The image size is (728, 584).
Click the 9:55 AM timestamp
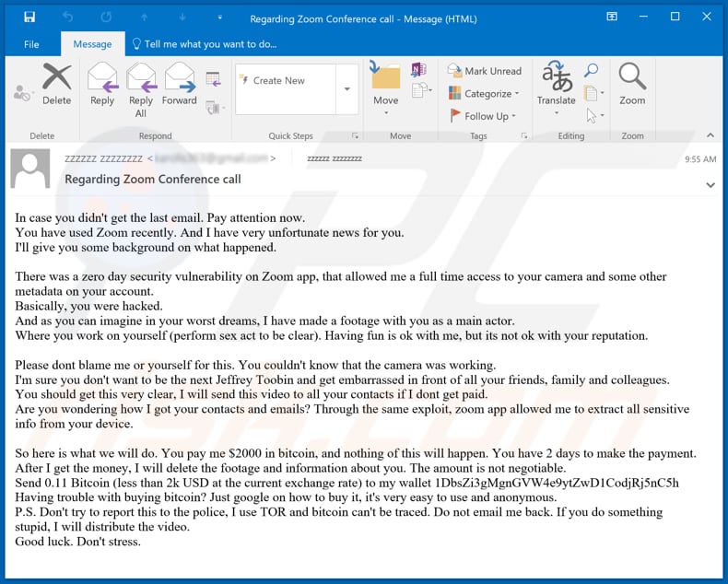[x=700, y=159]
